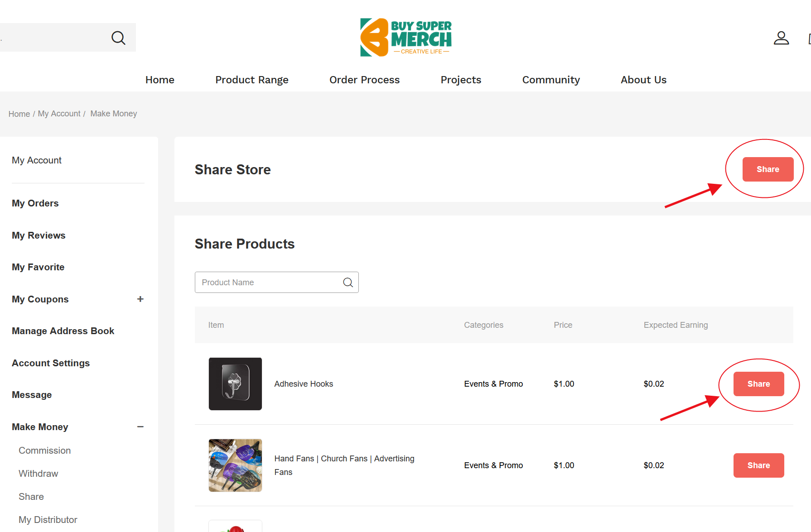
Task: Open Commission under Make Money
Action: click(x=44, y=451)
